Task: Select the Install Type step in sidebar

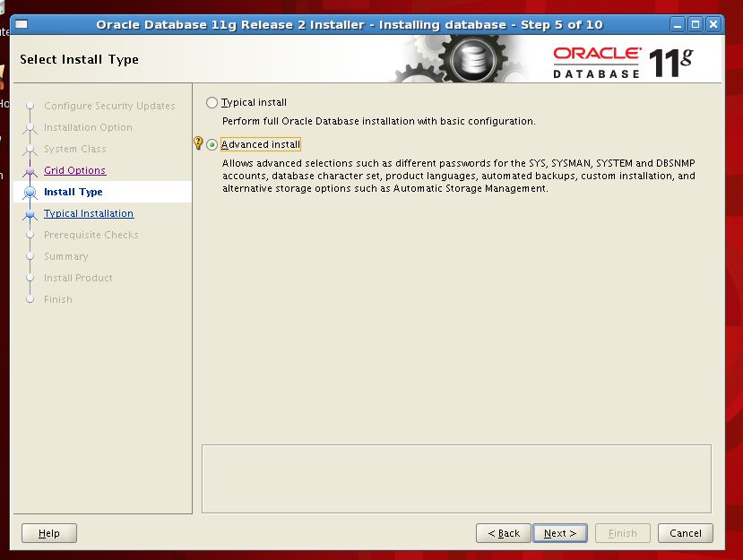Action: tap(73, 193)
